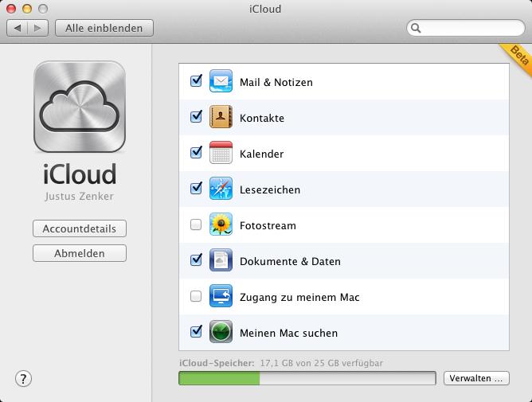
Task: Click the Meinen Mac suchen label
Action: click(289, 333)
